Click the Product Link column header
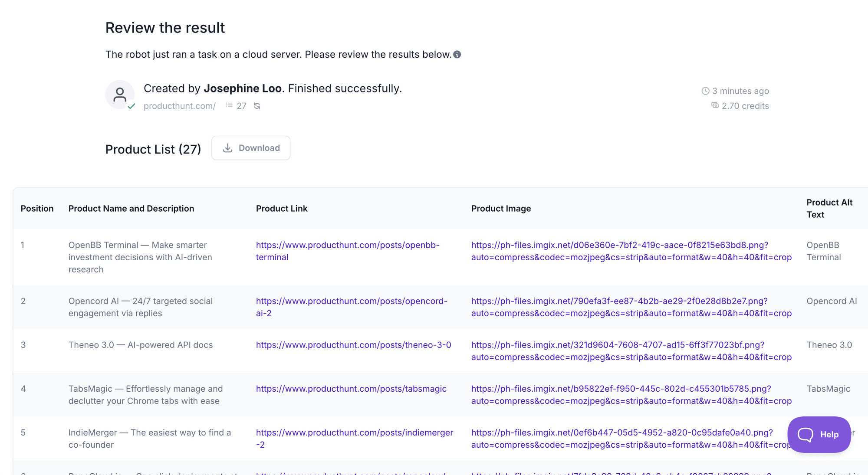The image size is (868, 475). tap(282, 209)
